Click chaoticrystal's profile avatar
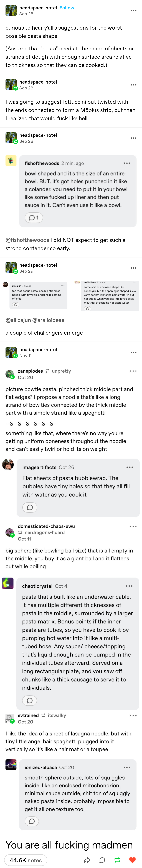 coord(8,583)
